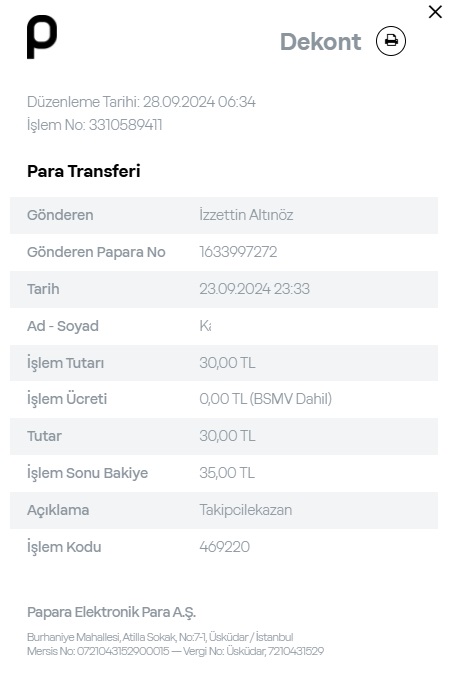453x676 pixels.
Task: Click the İşlem Kodu value 469220
Action: click(224, 547)
